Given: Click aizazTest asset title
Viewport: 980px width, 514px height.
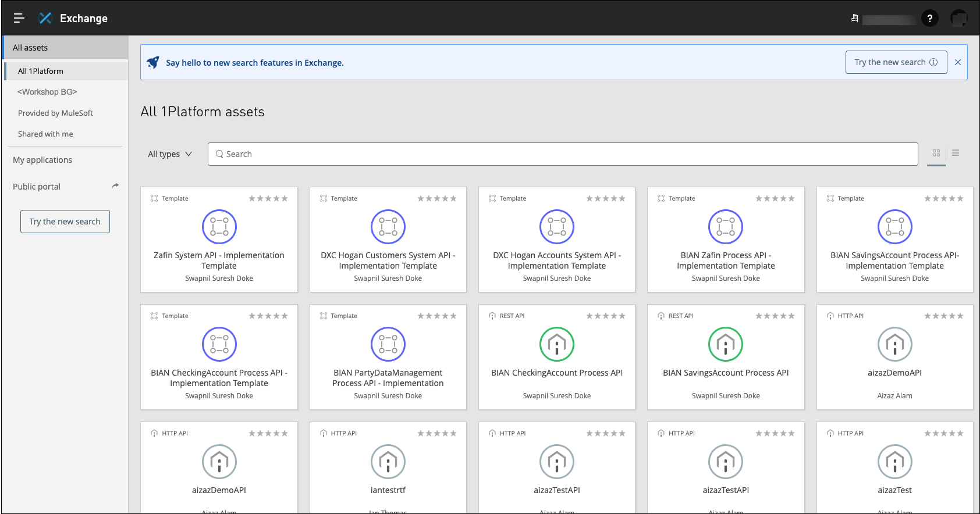Looking at the screenshot, I should 895,490.
